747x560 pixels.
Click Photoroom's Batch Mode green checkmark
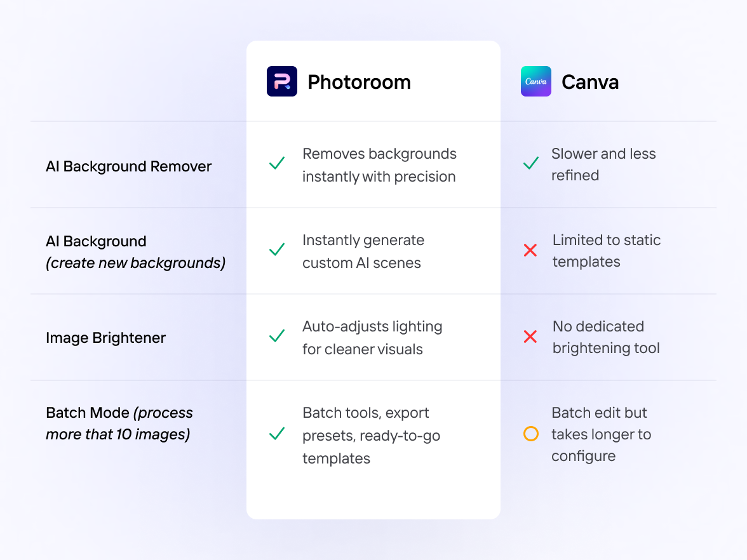pos(277,434)
